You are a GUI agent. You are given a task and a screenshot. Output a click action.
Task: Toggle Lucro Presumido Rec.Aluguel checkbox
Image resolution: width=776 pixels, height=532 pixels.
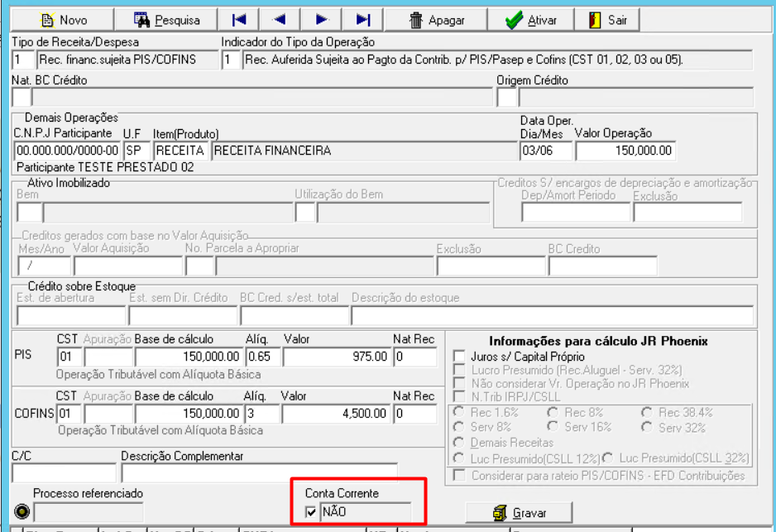tap(459, 370)
